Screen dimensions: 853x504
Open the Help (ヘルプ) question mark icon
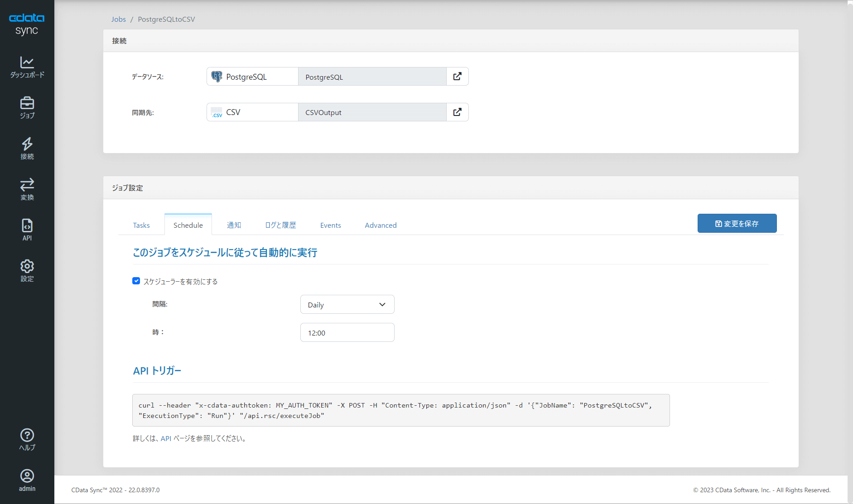click(27, 440)
